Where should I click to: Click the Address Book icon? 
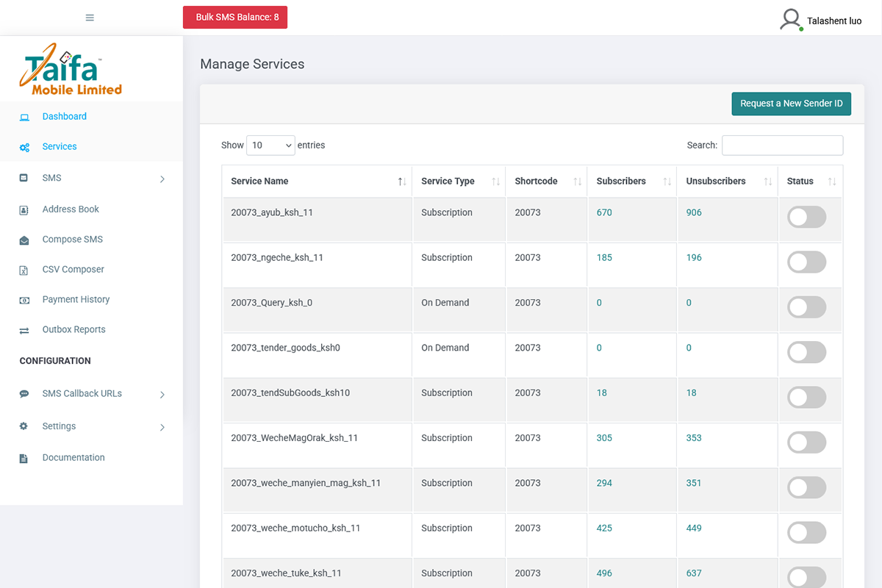[24, 209]
